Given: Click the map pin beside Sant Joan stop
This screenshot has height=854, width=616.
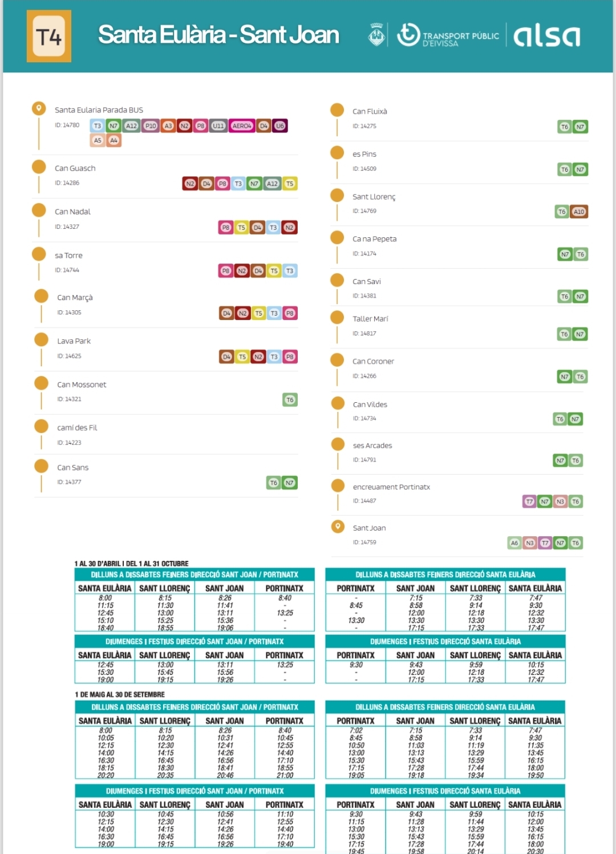Looking at the screenshot, I should [x=338, y=526].
